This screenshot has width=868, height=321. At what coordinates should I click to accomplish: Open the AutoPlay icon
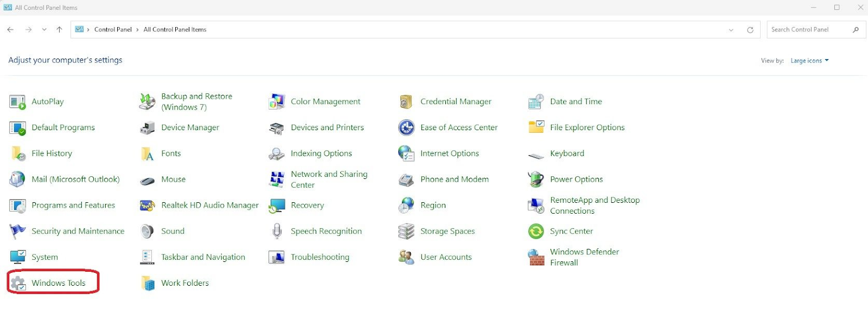tap(17, 101)
